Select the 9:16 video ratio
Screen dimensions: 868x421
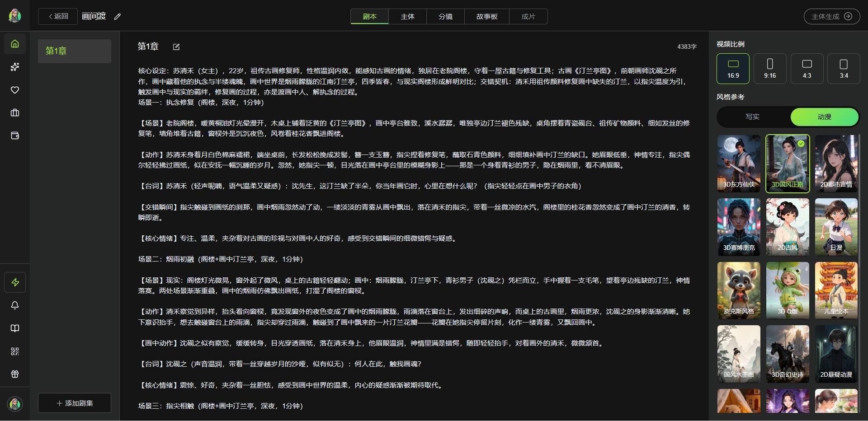point(770,69)
